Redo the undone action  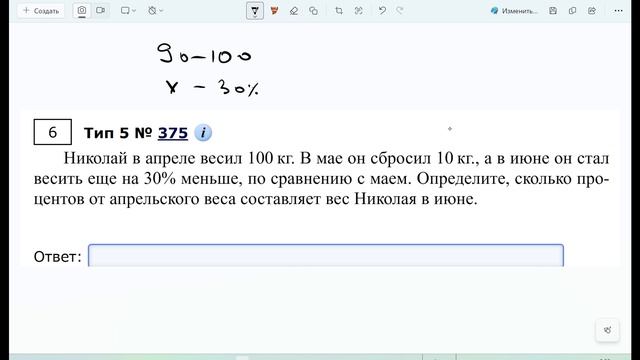click(400, 11)
